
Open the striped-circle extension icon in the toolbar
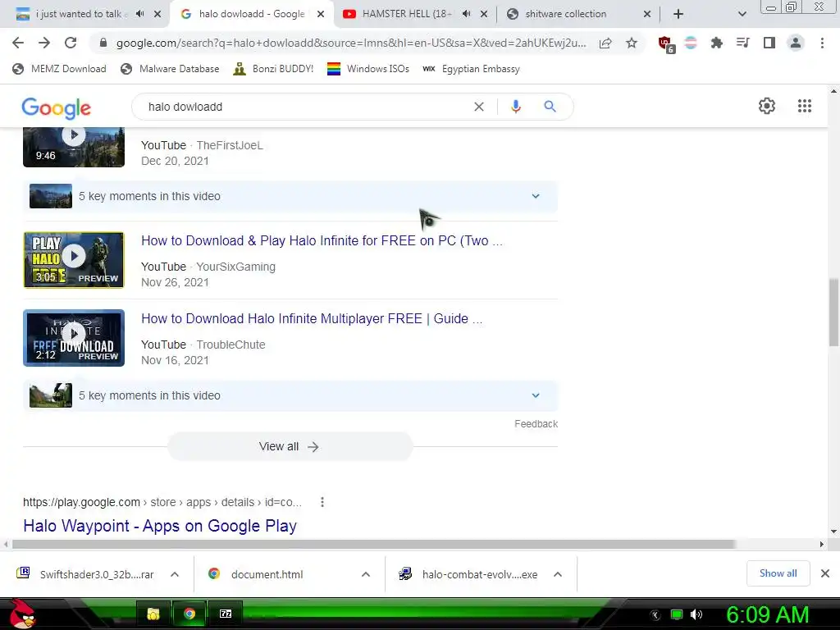pyautogui.click(x=691, y=43)
